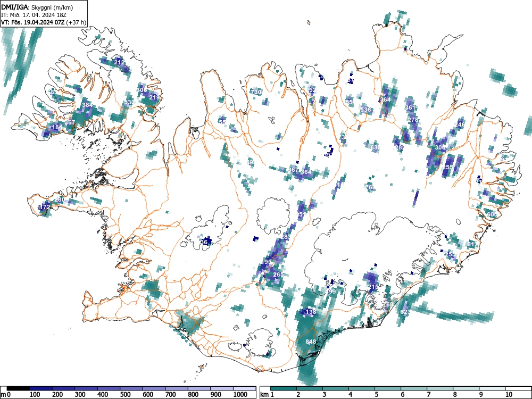
Task: Click the visibility value '623' on the map
Action: (x=405, y=312)
